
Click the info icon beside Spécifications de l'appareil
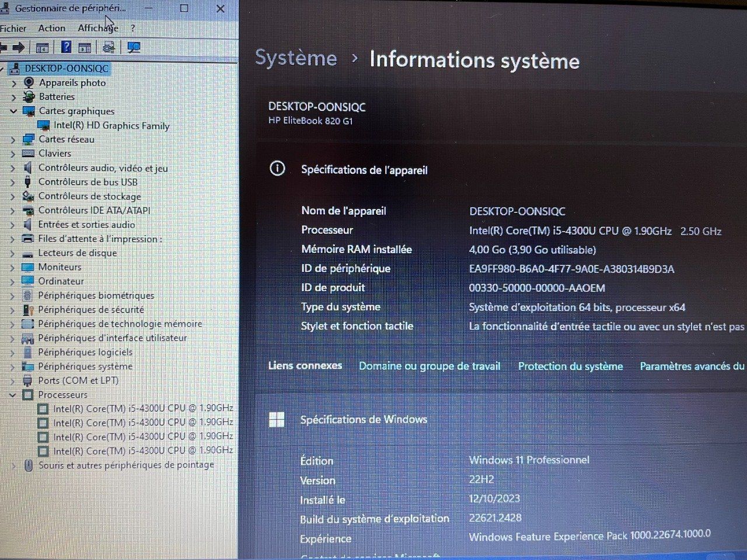pos(277,169)
